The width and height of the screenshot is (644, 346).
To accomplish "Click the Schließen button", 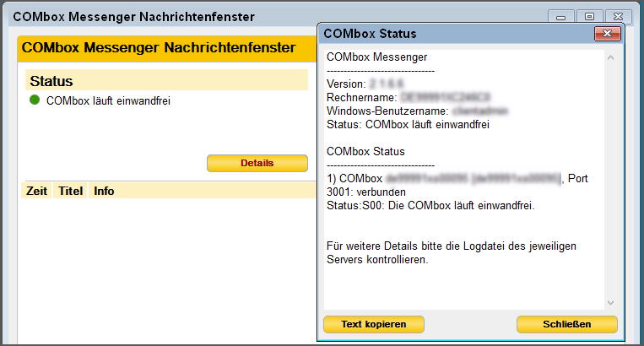I will [566, 324].
